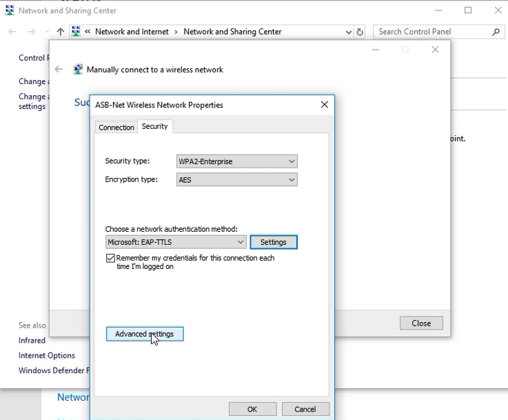Screen dimensions: 508x420
Task: Select the Security tab
Action: 155,126
